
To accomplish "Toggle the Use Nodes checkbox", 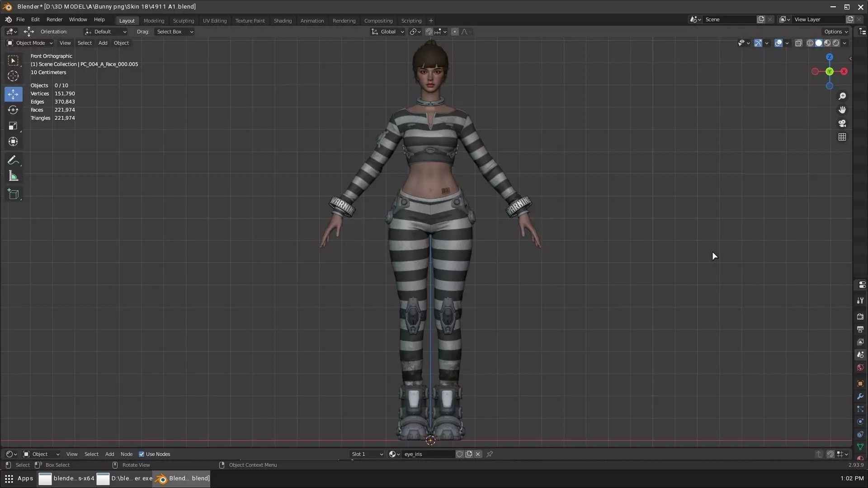I will (142, 454).
